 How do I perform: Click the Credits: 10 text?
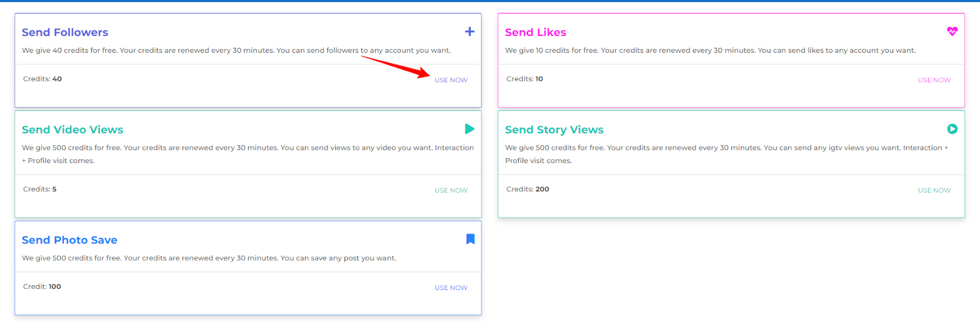click(x=524, y=79)
